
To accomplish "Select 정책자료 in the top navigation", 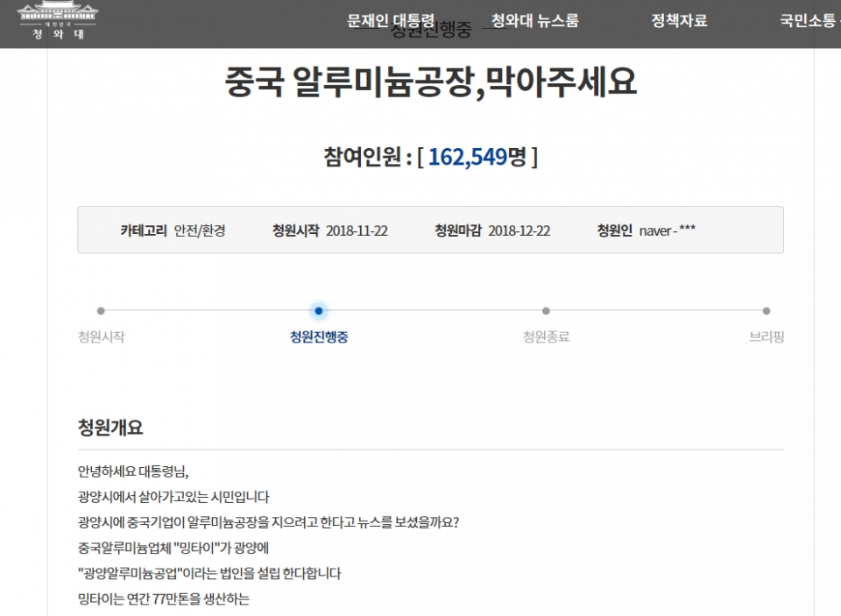I will tap(679, 21).
